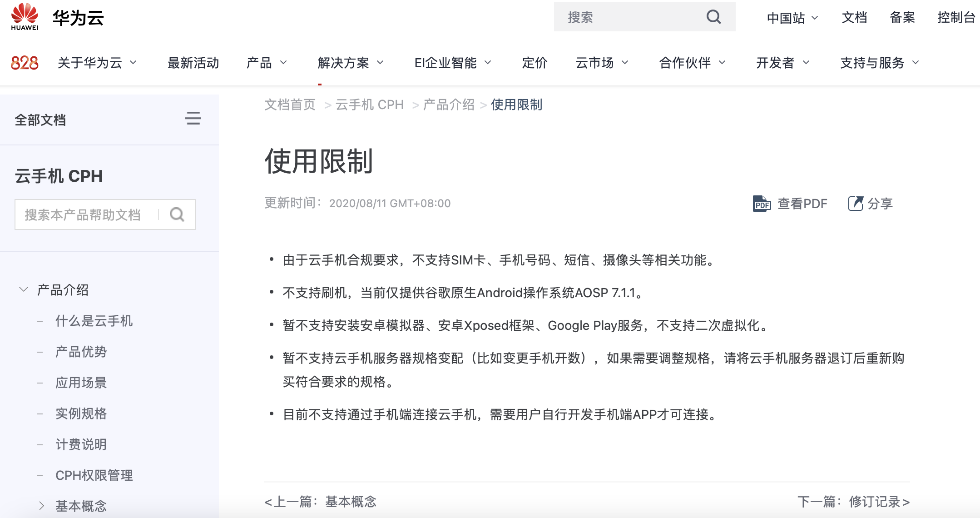This screenshot has height=518, width=980.
Task: Open the 828 promotion icon
Action: 25,63
